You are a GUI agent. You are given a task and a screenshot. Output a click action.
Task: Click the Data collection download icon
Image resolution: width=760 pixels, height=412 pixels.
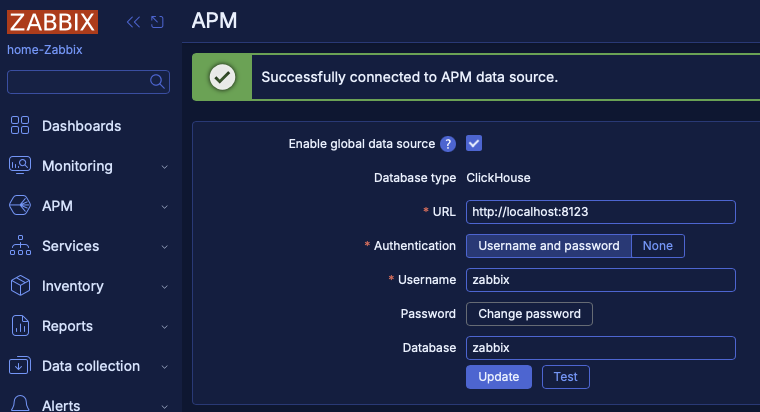tap(20, 365)
